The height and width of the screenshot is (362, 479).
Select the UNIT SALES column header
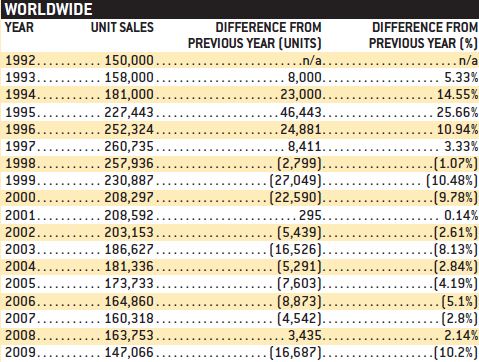coord(122,27)
